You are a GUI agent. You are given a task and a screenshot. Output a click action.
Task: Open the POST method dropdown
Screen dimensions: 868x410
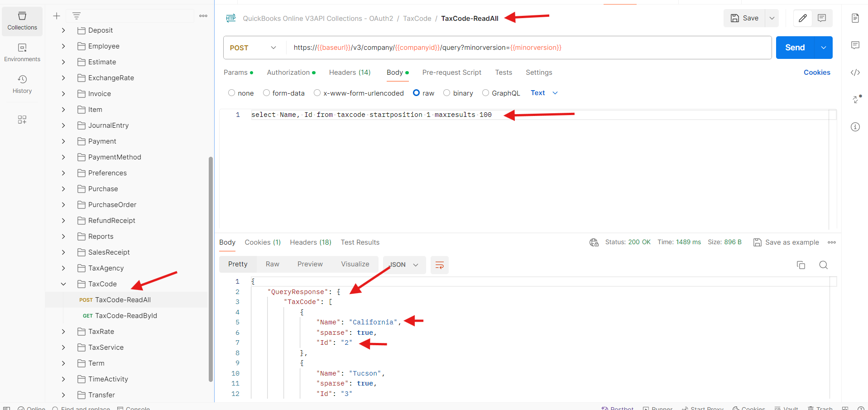[x=254, y=48]
